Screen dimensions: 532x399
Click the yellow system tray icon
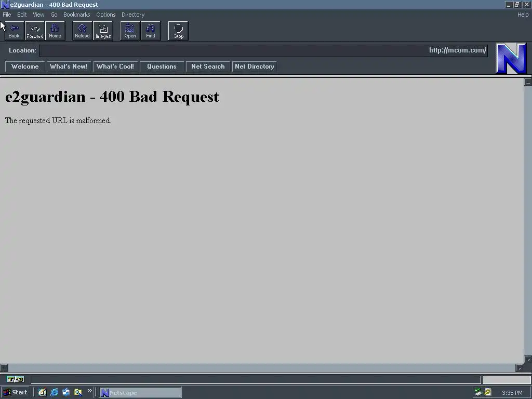click(x=488, y=392)
